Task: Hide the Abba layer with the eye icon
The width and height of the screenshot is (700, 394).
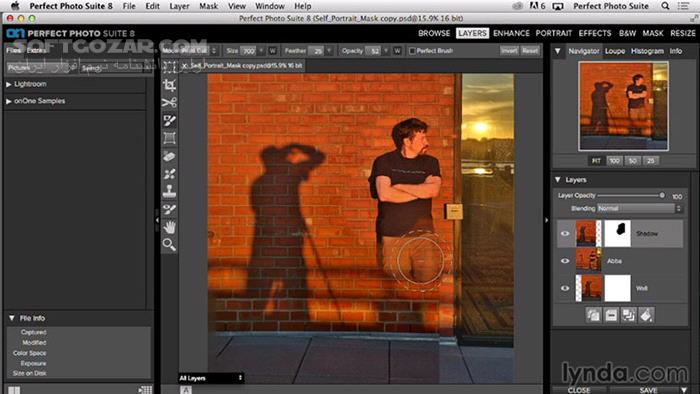Action: tap(565, 261)
